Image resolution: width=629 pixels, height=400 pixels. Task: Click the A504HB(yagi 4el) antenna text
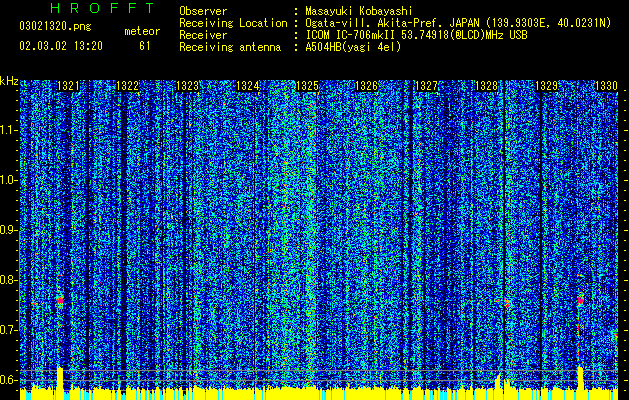[353, 47]
